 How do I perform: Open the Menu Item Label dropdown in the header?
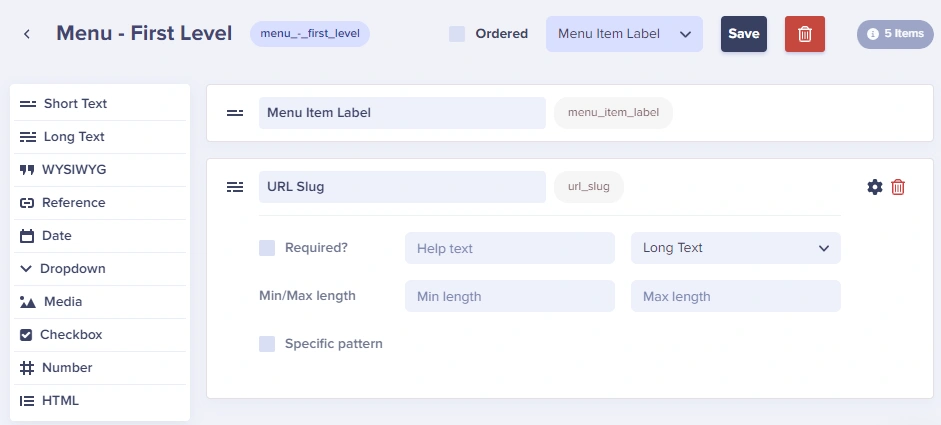coord(624,34)
